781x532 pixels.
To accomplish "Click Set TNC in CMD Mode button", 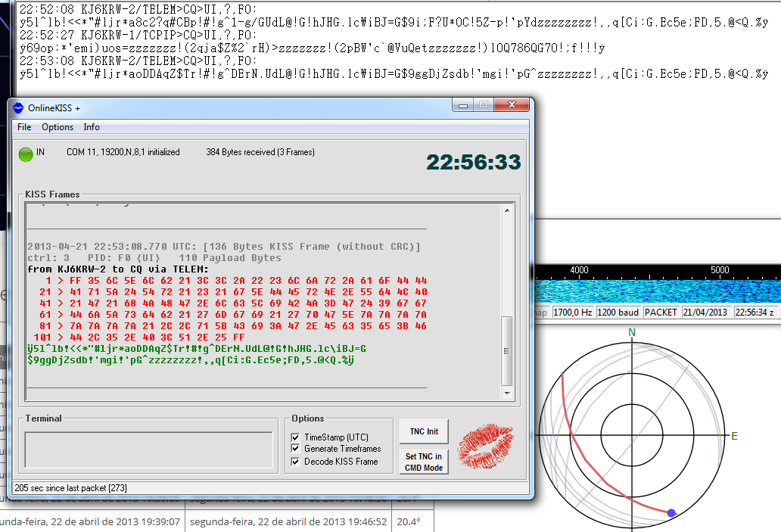I will point(423,461).
